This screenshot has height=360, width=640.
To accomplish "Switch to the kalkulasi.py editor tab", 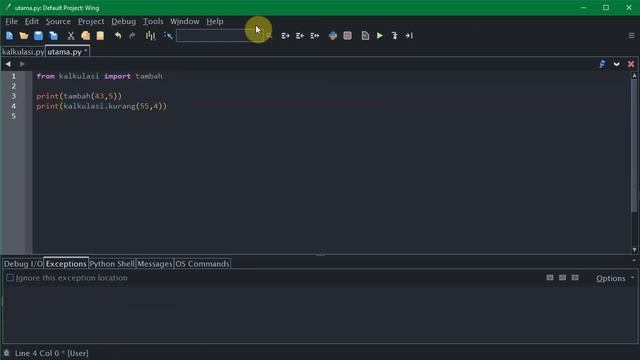I will click(x=23, y=52).
